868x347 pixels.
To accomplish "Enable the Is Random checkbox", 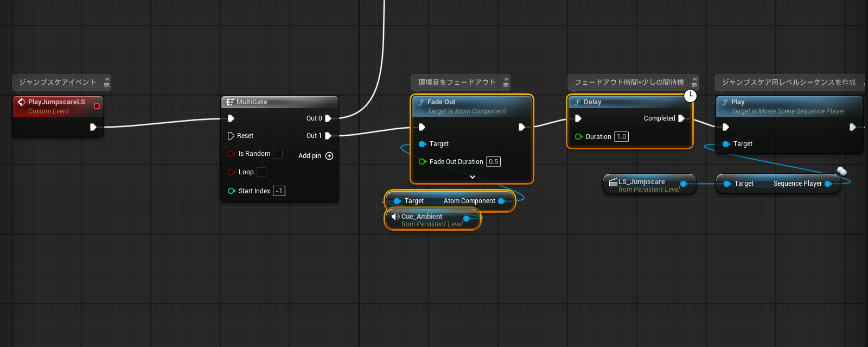I will (278, 154).
